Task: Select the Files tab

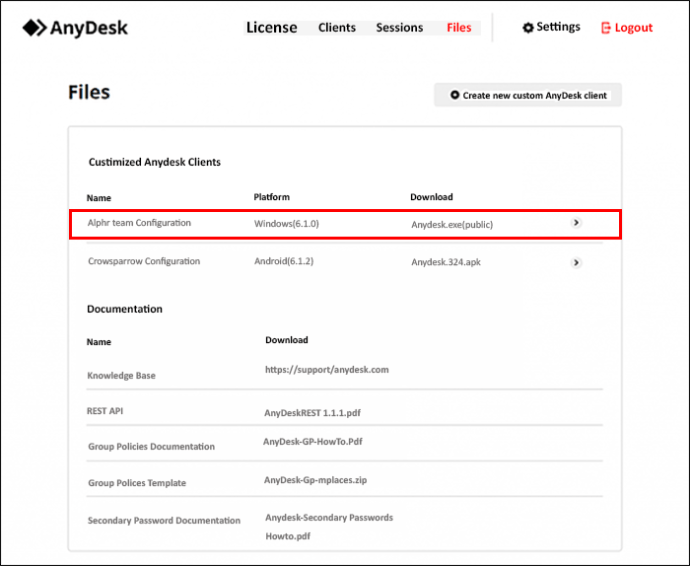Action: pos(459,28)
